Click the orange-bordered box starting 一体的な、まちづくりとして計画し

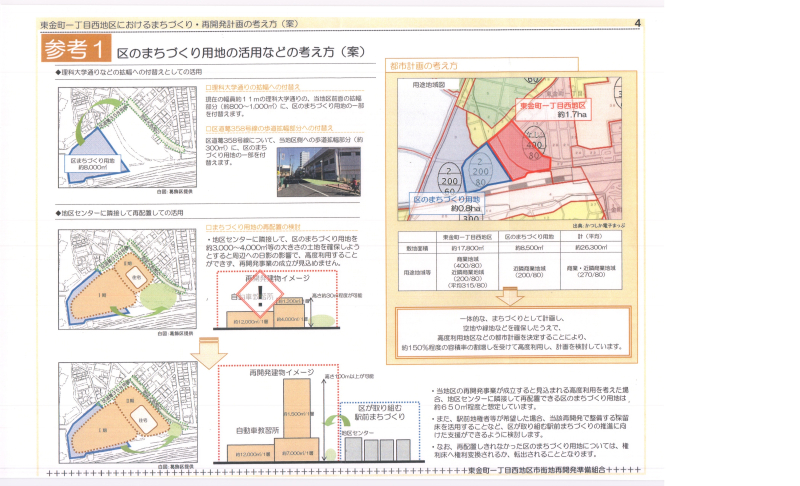(x=513, y=332)
